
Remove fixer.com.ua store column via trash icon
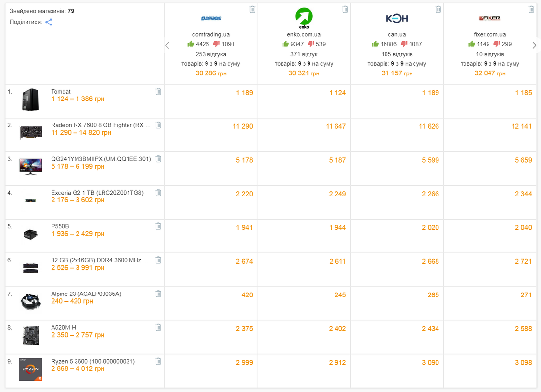531,9
